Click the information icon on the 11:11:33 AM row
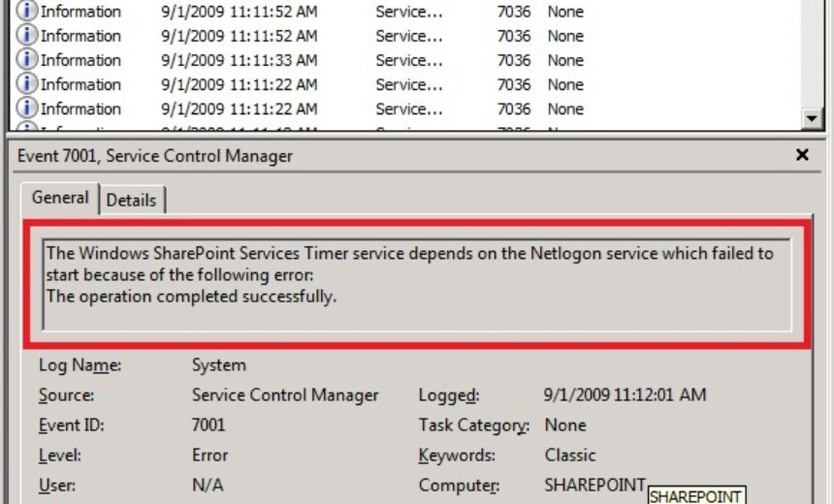The height and width of the screenshot is (504, 834). coord(27,60)
